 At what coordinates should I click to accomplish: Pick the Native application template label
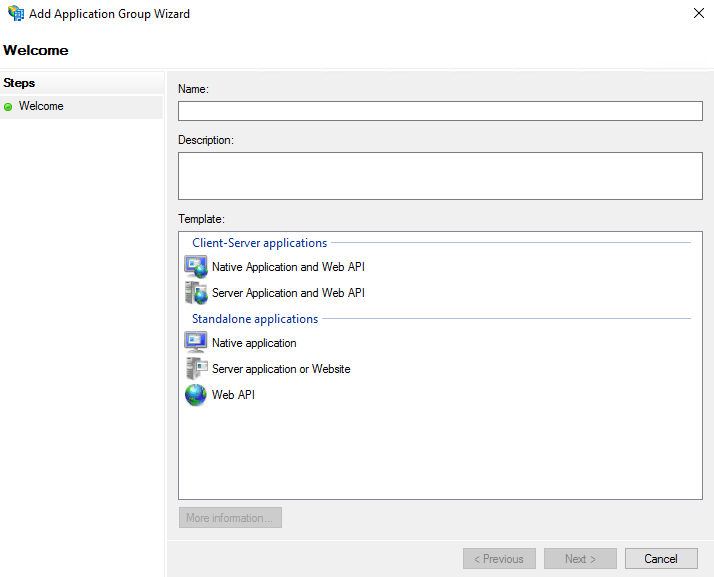click(x=254, y=343)
